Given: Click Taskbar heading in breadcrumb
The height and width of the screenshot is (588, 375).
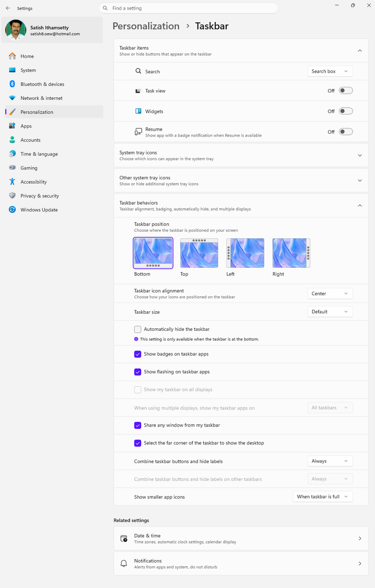Looking at the screenshot, I should pos(212,26).
